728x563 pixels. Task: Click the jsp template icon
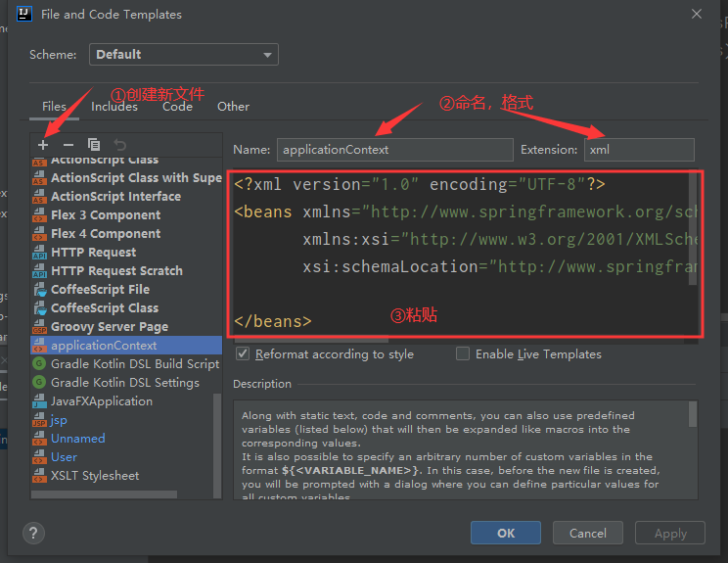[x=39, y=420]
